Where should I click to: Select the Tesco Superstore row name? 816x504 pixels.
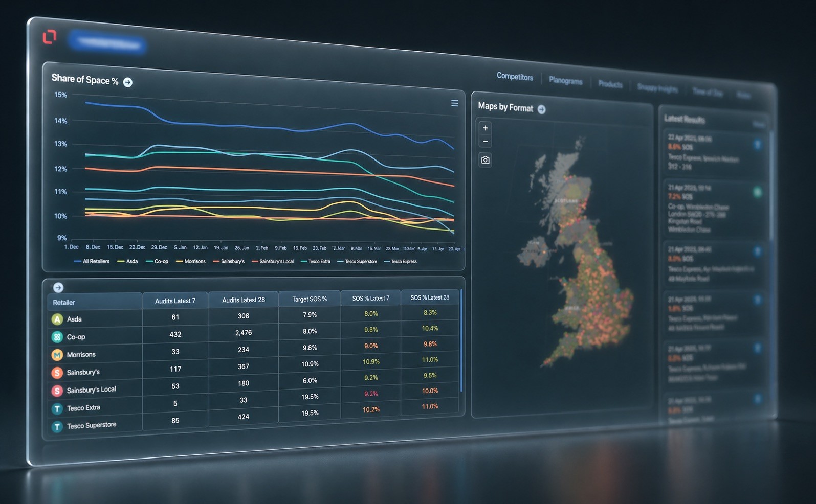click(92, 425)
